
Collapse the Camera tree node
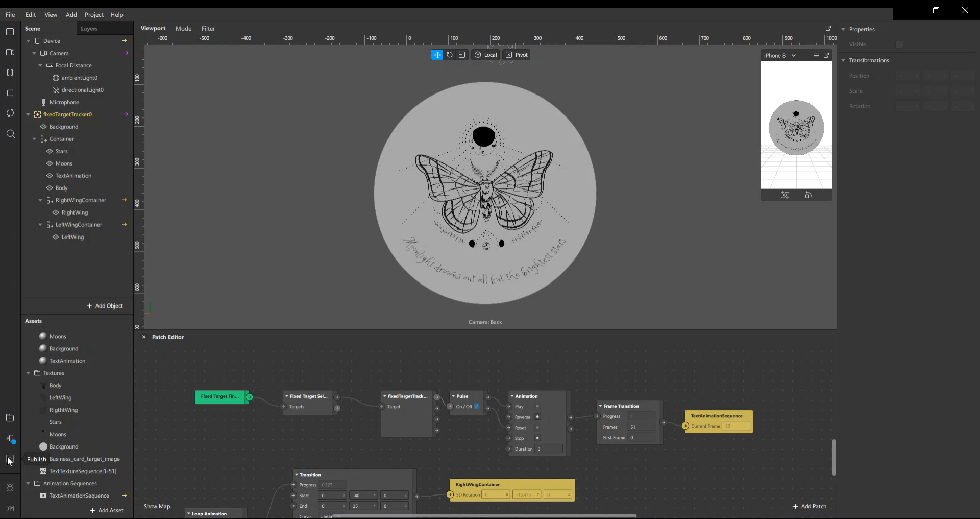tap(34, 53)
